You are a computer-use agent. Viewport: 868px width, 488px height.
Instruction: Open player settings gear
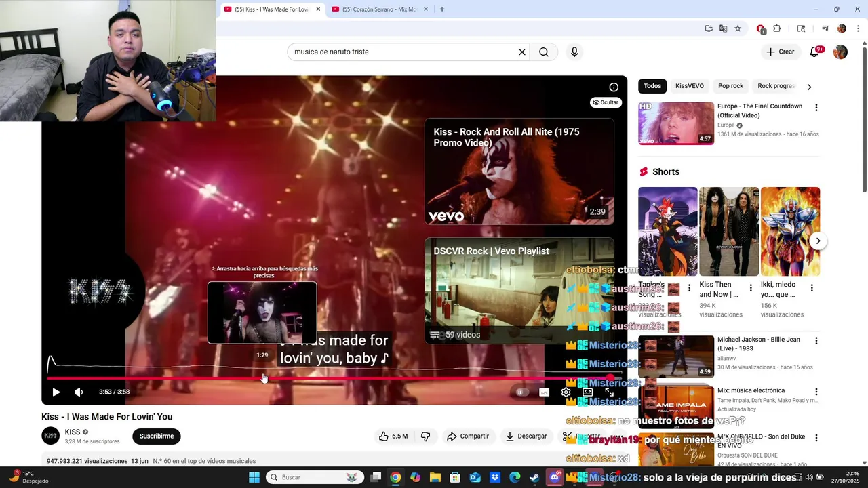pyautogui.click(x=566, y=392)
